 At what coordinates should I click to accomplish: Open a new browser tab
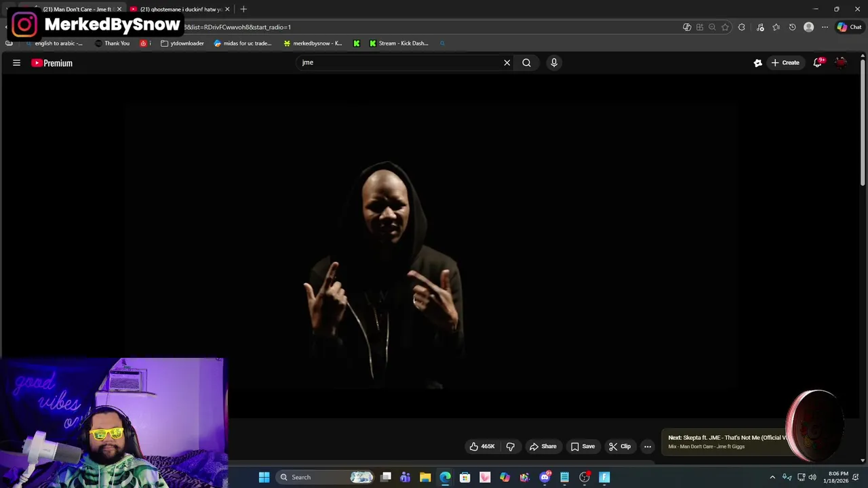[x=243, y=9]
